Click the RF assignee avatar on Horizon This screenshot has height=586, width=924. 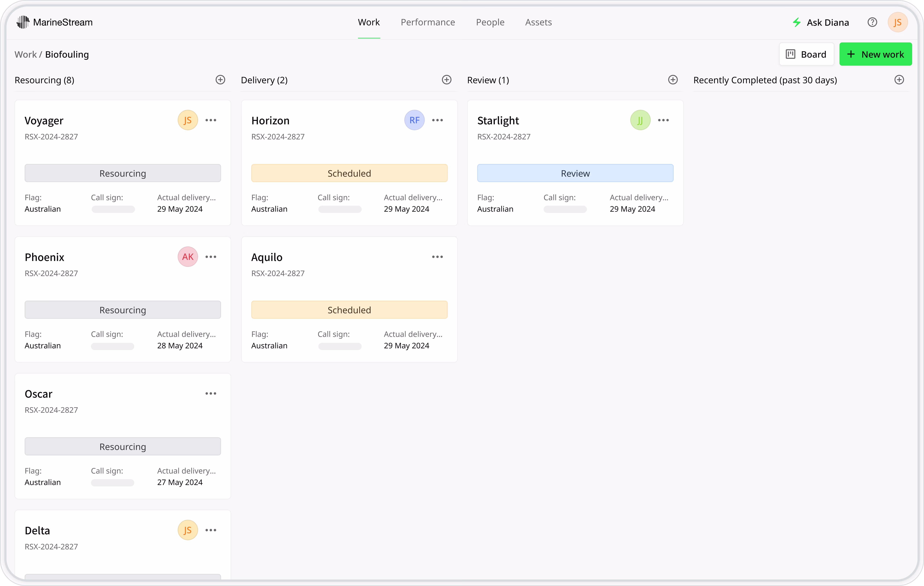click(414, 120)
